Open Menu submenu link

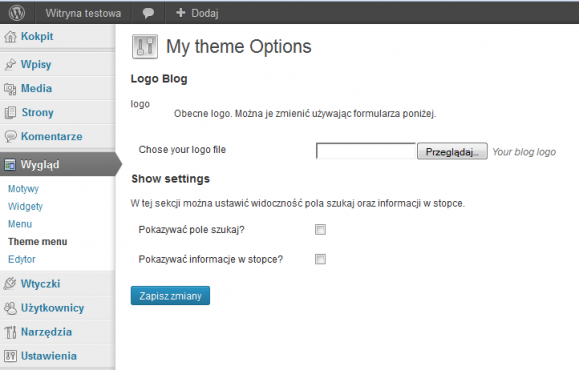click(20, 224)
